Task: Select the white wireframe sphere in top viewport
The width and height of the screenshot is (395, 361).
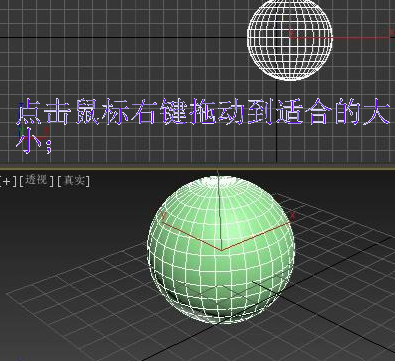Action: point(290,38)
